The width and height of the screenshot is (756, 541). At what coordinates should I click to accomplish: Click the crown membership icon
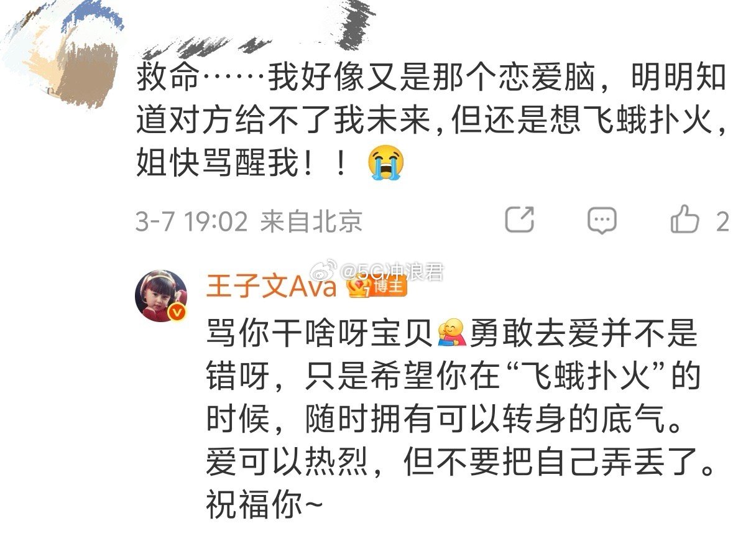(359, 286)
